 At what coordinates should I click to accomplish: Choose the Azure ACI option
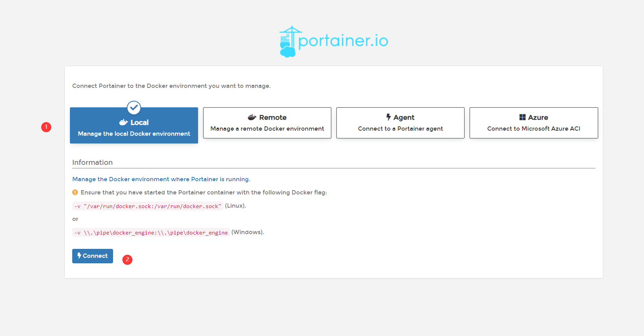534,123
